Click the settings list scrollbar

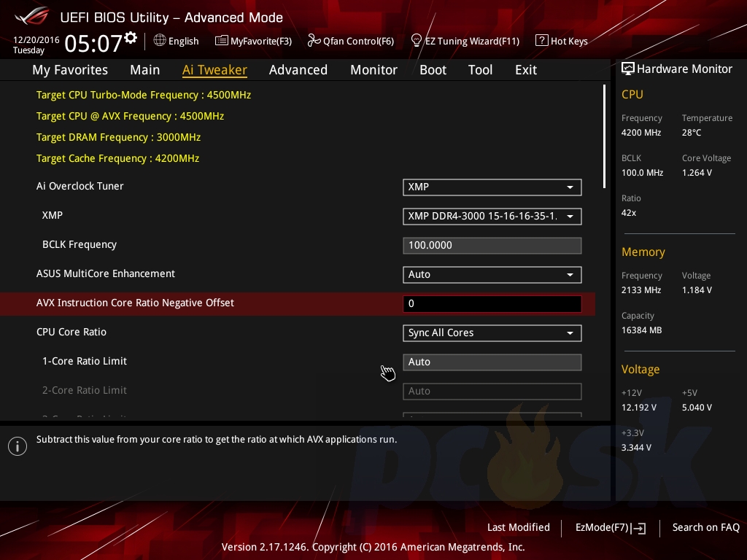click(604, 136)
